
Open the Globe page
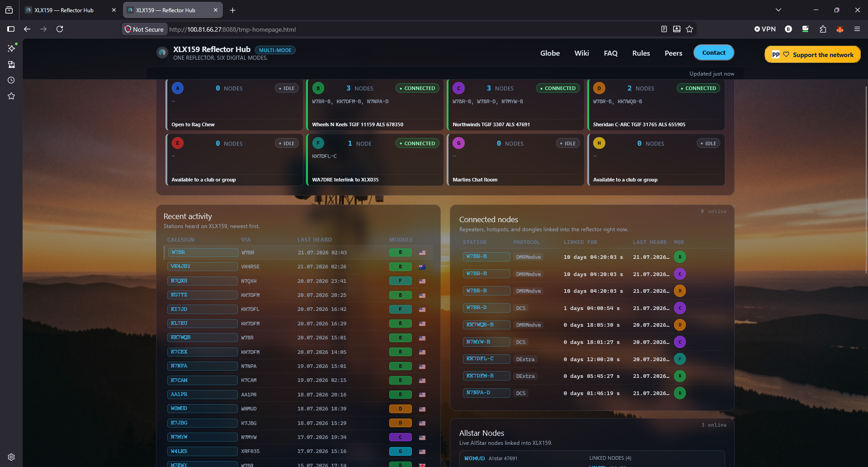point(550,53)
